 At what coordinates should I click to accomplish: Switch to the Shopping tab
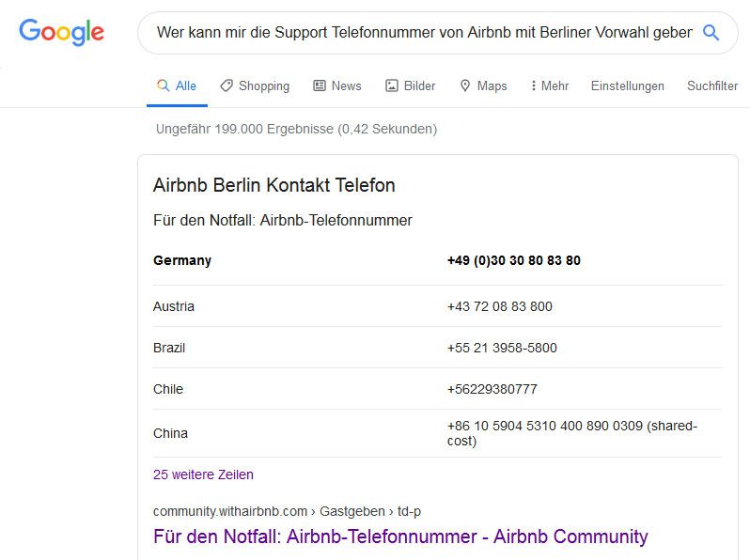point(263,86)
